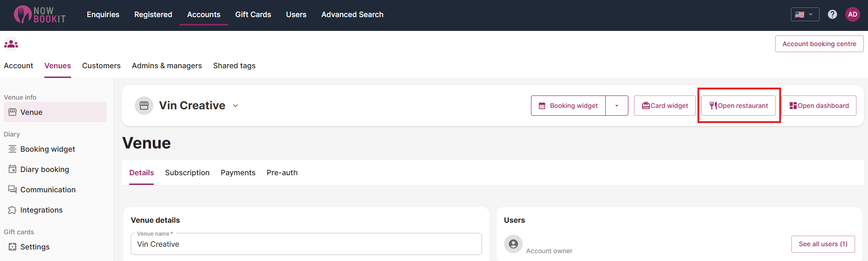This screenshot has height=261, width=868.
Task: Go to Gift Cards in top navigation
Action: 253,14
